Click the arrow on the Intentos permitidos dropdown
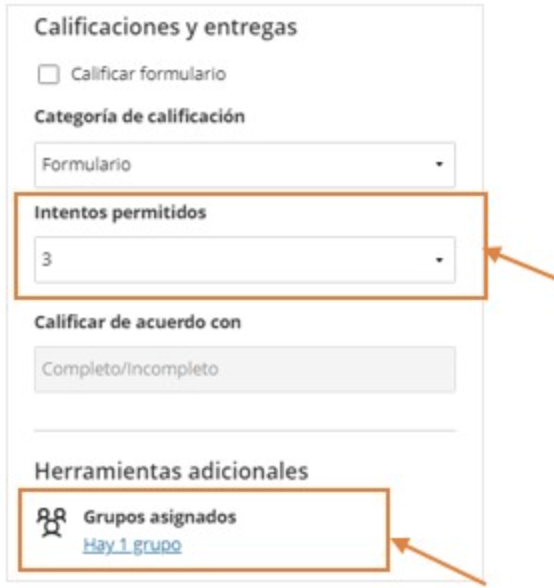 439,260
